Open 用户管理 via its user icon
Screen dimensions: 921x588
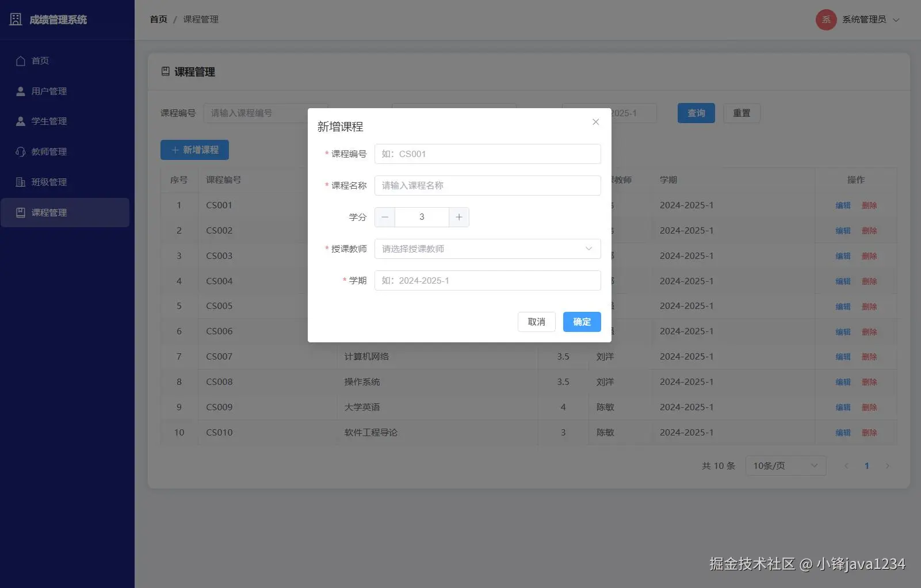click(x=21, y=91)
